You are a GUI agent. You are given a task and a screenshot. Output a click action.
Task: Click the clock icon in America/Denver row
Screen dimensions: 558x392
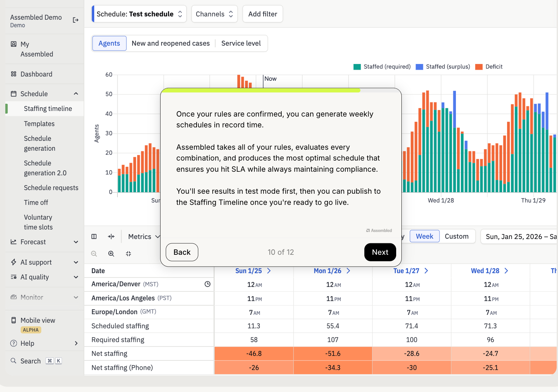click(207, 284)
